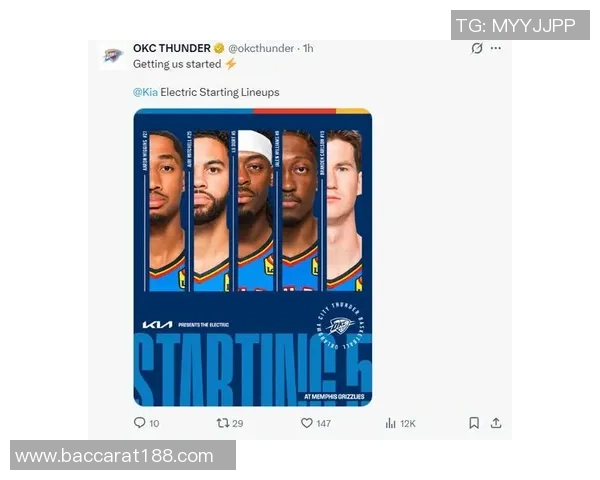Click the share upload icon
Image resolution: width=600 pixels, height=480 pixels.
(x=496, y=423)
